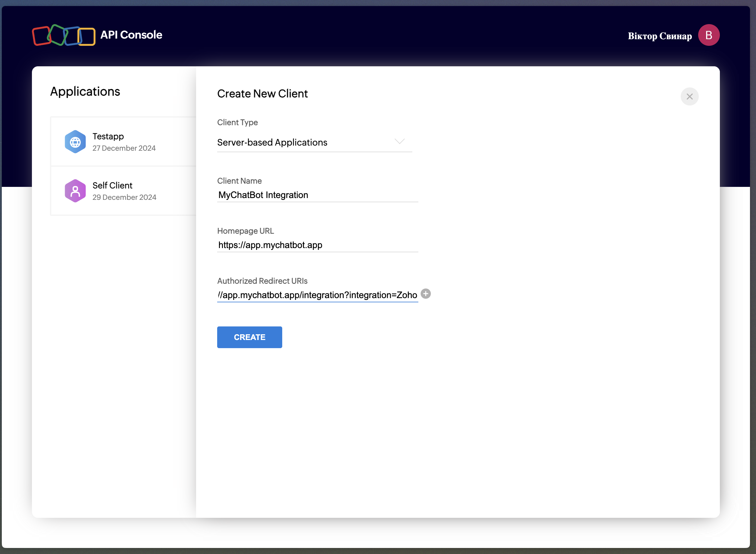The width and height of the screenshot is (756, 554).
Task: Close the Create New Client panel
Action: point(689,96)
